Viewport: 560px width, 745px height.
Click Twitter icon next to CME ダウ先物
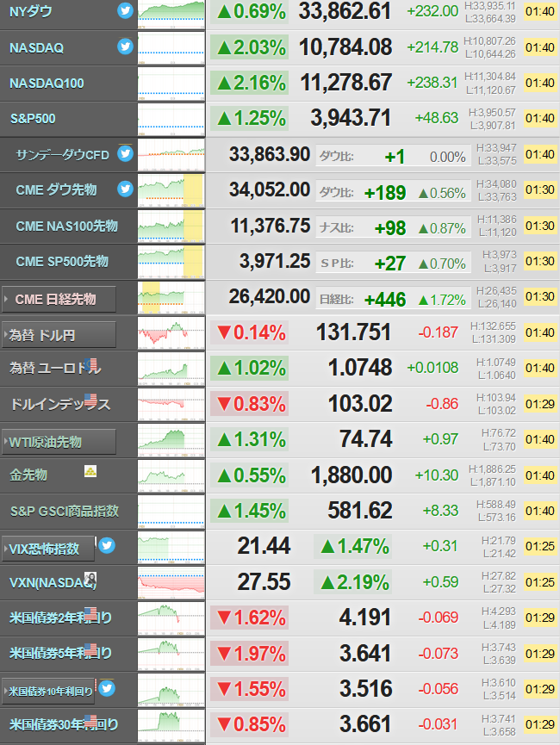(x=125, y=189)
